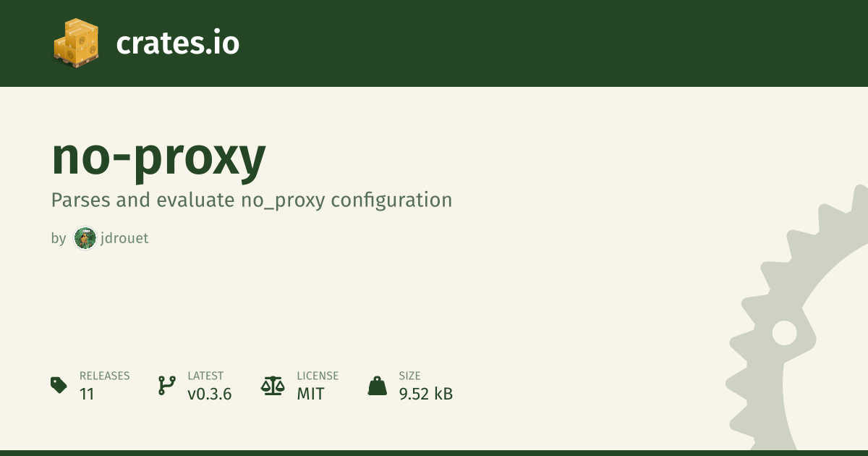Click the releases tag icon

click(x=59, y=385)
